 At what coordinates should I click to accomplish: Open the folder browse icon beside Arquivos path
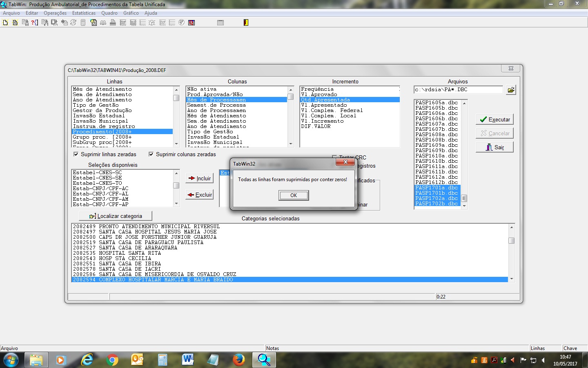click(x=511, y=90)
